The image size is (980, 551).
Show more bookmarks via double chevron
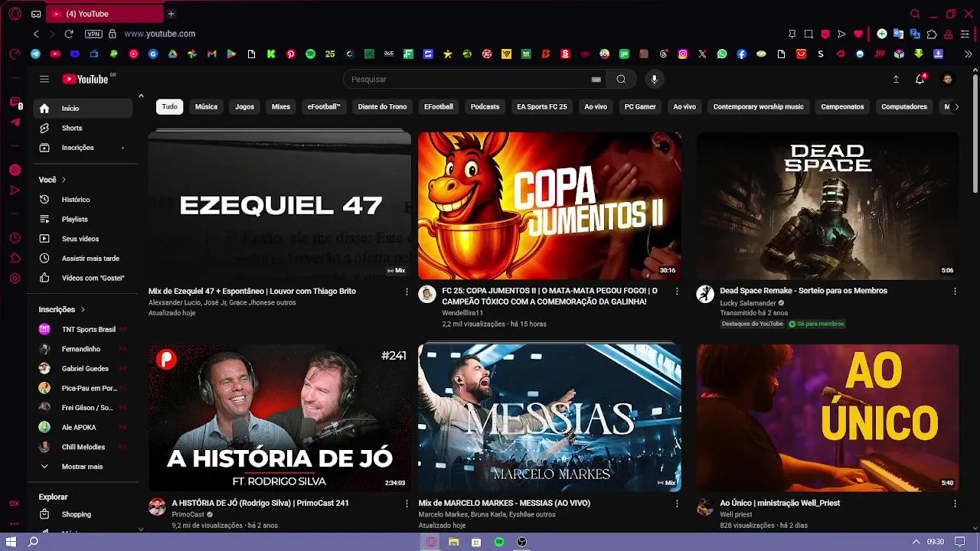coord(968,54)
